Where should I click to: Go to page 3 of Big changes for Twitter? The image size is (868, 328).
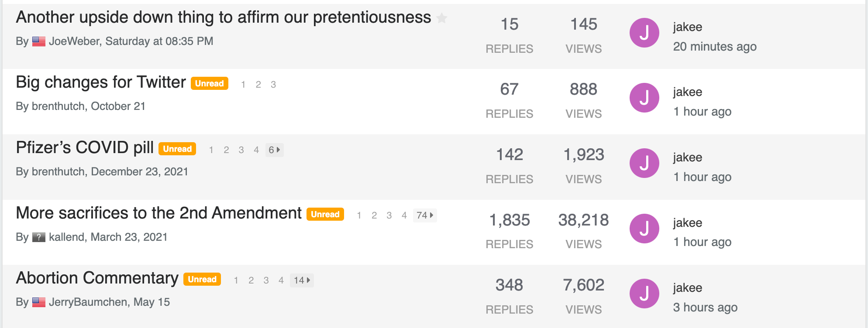[x=273, y=85]
